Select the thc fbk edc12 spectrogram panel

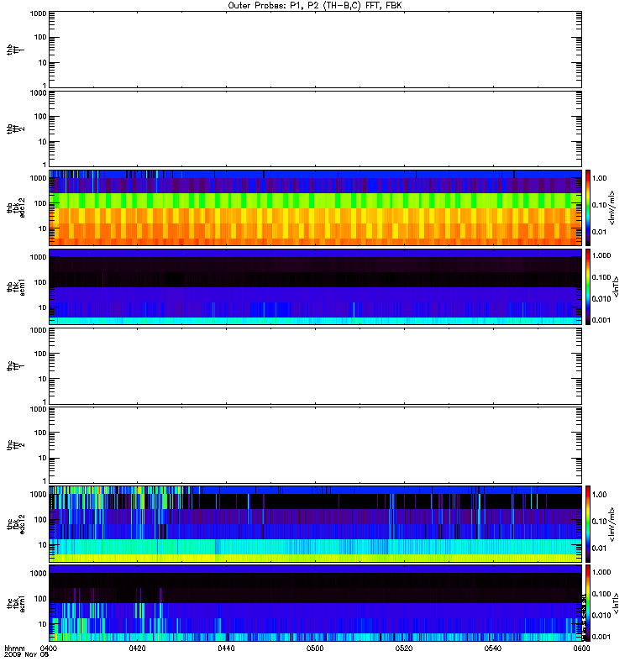[x=316, y=524]
